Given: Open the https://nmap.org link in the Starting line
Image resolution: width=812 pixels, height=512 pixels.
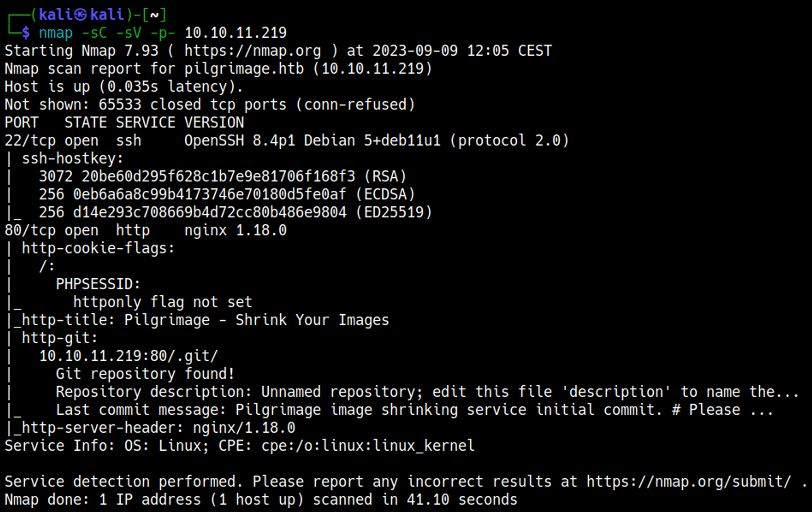Looking at the screenshot, I should (x=252, y=51).
